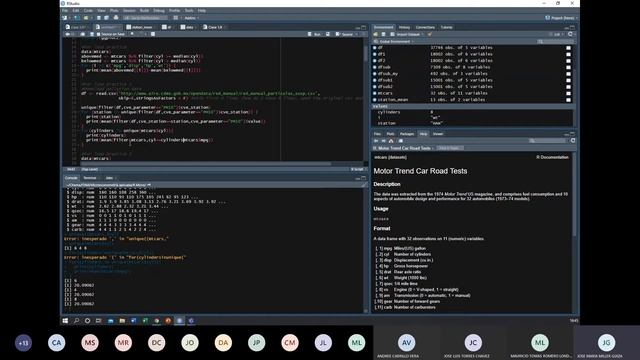Viewport: 640px width, 360px height.
Task: Open the df1 table viewer icon
Action: [569, 54]
